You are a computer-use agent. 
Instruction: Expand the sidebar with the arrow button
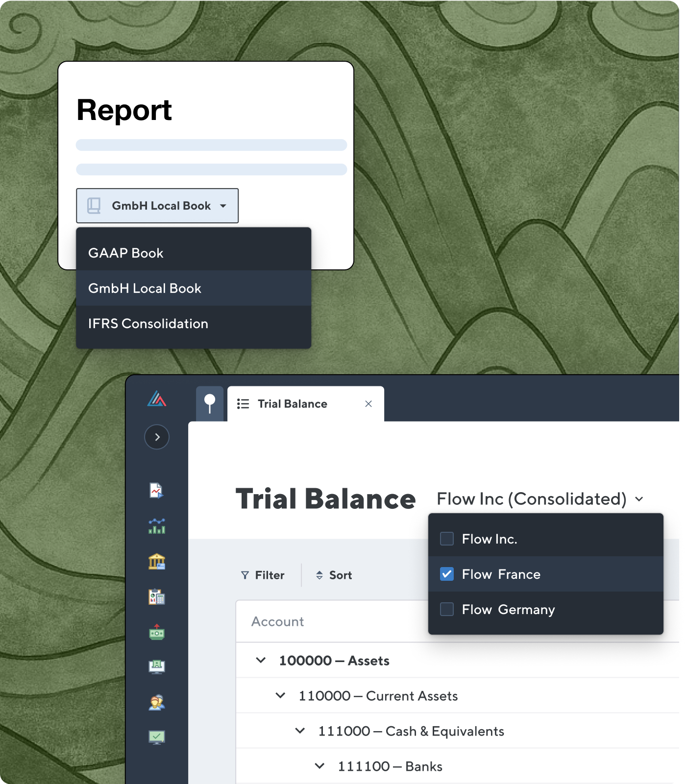pos(157,437)
